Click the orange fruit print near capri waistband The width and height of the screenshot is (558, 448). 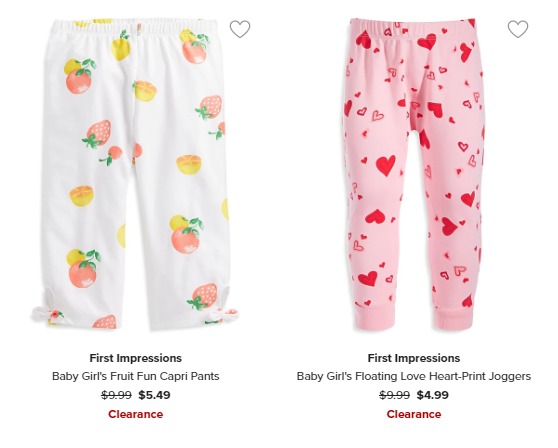pyautogui.click(x=194, y=51)
